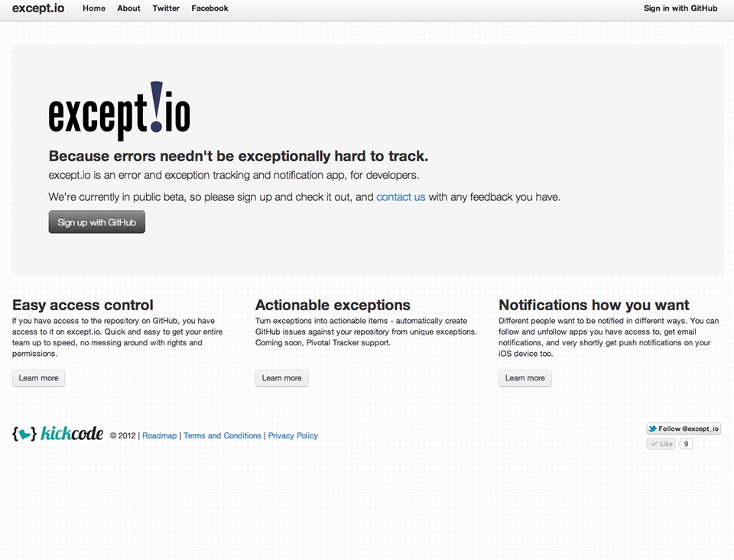Click the except.io brand name in navbar
Image resolution: width=734 pixels, height=560 pixels.
(38, 8)
